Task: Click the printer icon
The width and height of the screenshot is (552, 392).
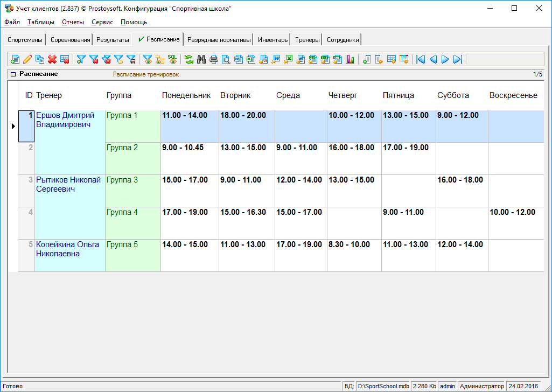Action: point(214,59)
